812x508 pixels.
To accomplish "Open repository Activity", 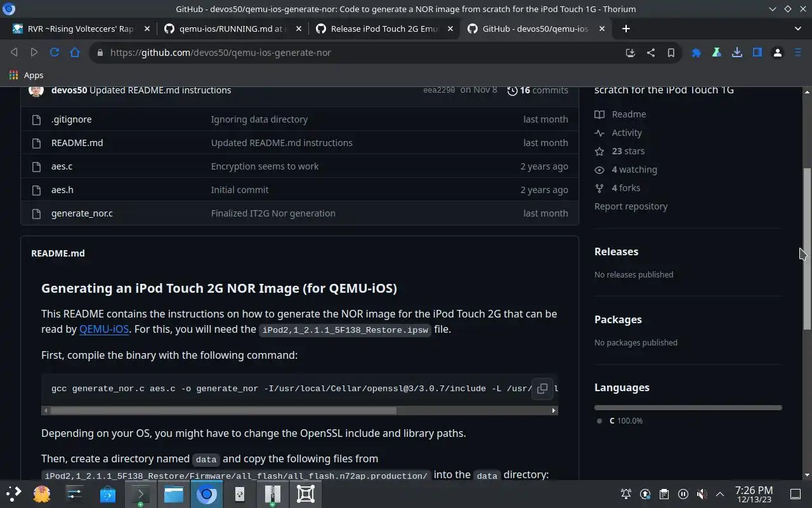I will pos(619,133).
